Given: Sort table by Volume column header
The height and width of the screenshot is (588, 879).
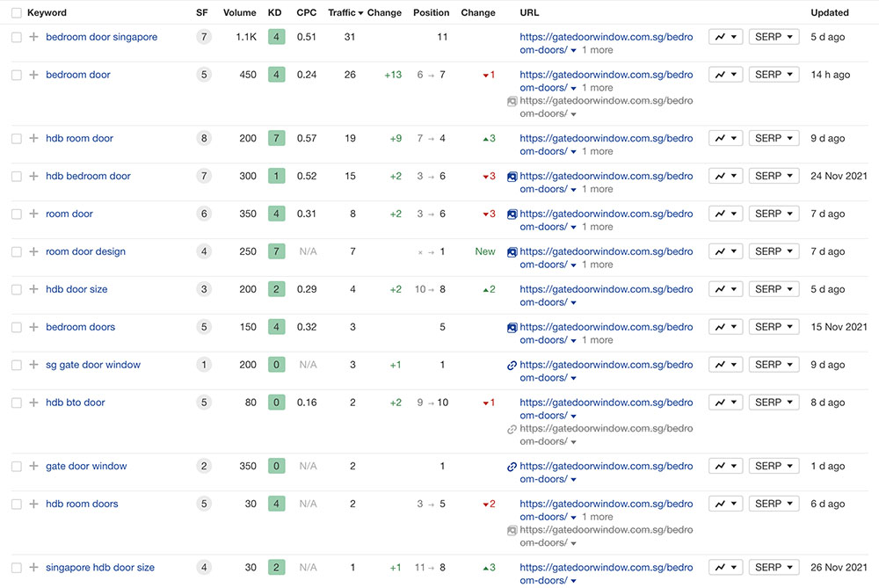Looking at the screenshot, I should pos(239,13).
